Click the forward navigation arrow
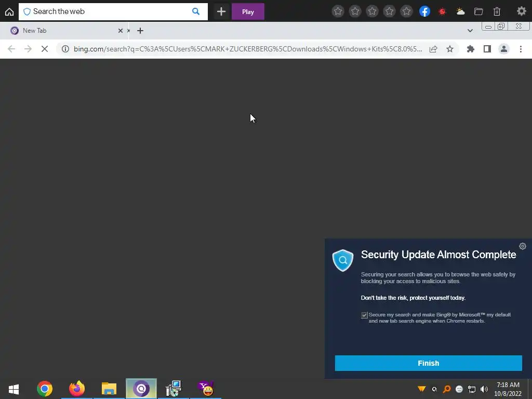Viewport: 532px width, 399px height. point(28,49)
